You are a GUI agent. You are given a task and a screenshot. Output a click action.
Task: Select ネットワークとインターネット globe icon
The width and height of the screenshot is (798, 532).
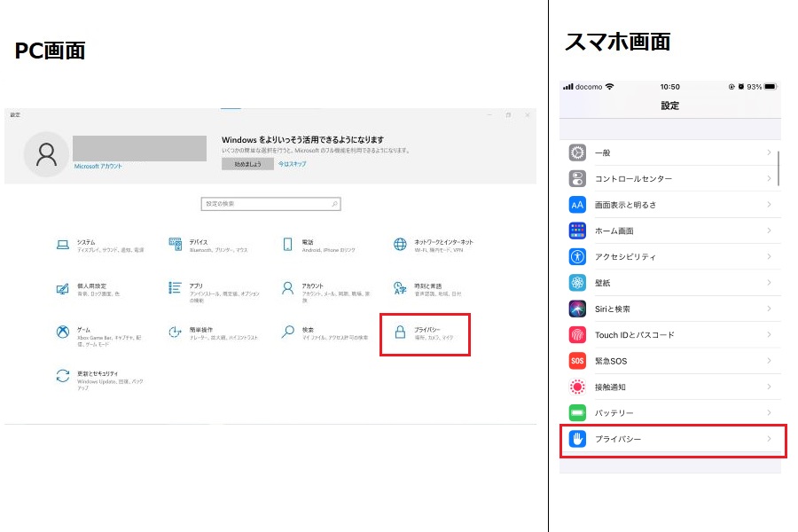point(400,245)
